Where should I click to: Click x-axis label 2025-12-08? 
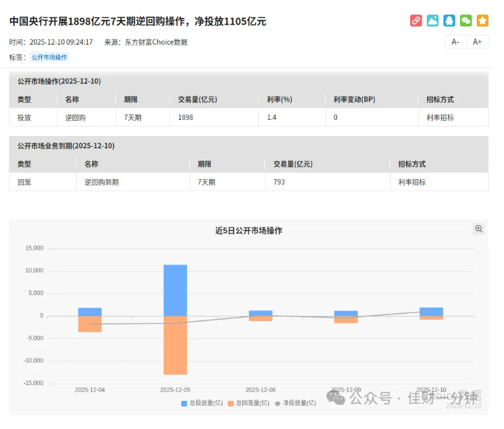click(x=261, y=390)
